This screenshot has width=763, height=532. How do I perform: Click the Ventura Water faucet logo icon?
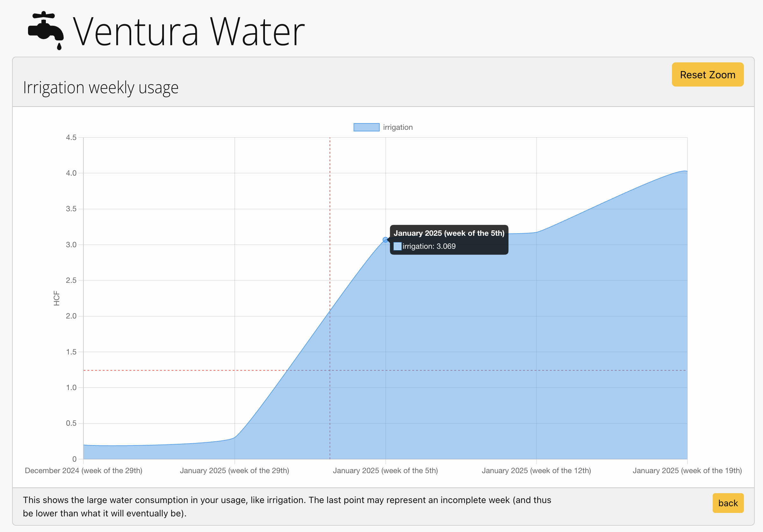(46, 31)
